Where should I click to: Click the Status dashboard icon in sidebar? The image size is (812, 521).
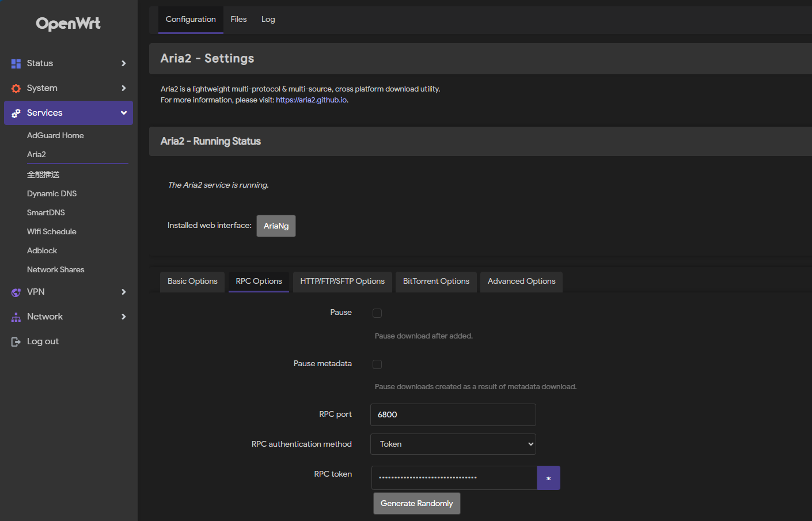(x=16, y=63)
